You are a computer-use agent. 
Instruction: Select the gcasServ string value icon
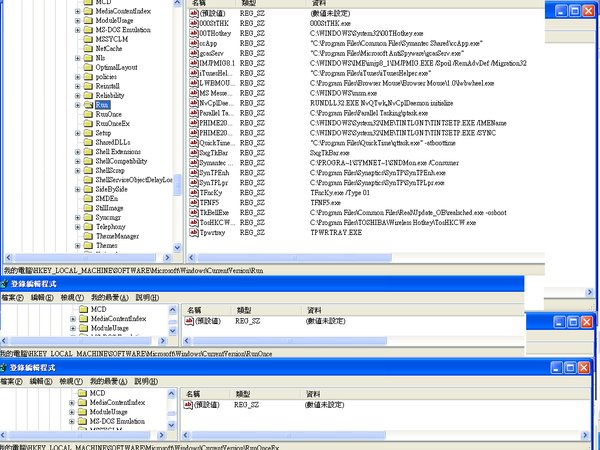(194, 53)
